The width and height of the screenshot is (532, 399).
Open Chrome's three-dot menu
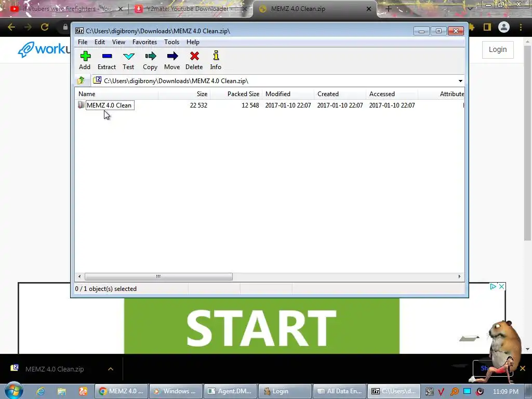click(521, 27)
